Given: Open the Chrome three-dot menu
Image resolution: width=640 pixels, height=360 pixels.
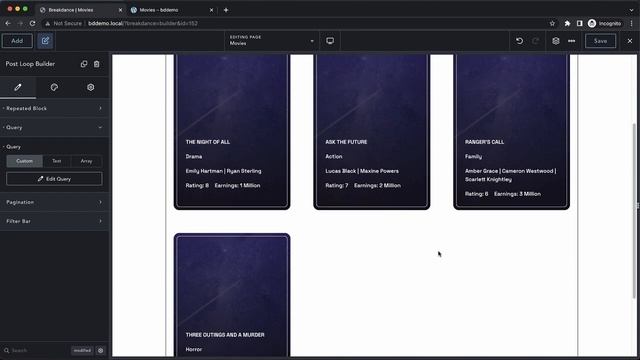Looking at the screenshot, I should (x=632, y=24).
